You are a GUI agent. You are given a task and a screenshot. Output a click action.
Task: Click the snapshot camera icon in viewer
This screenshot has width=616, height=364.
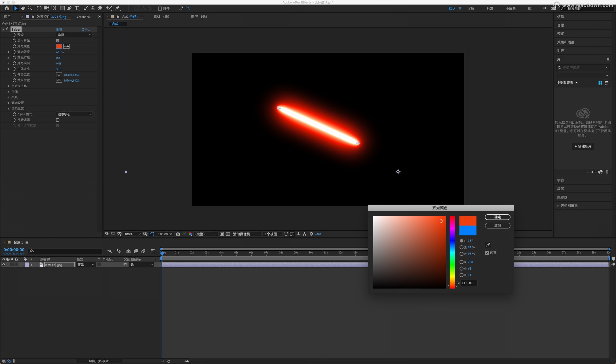[x=178, y=234]
